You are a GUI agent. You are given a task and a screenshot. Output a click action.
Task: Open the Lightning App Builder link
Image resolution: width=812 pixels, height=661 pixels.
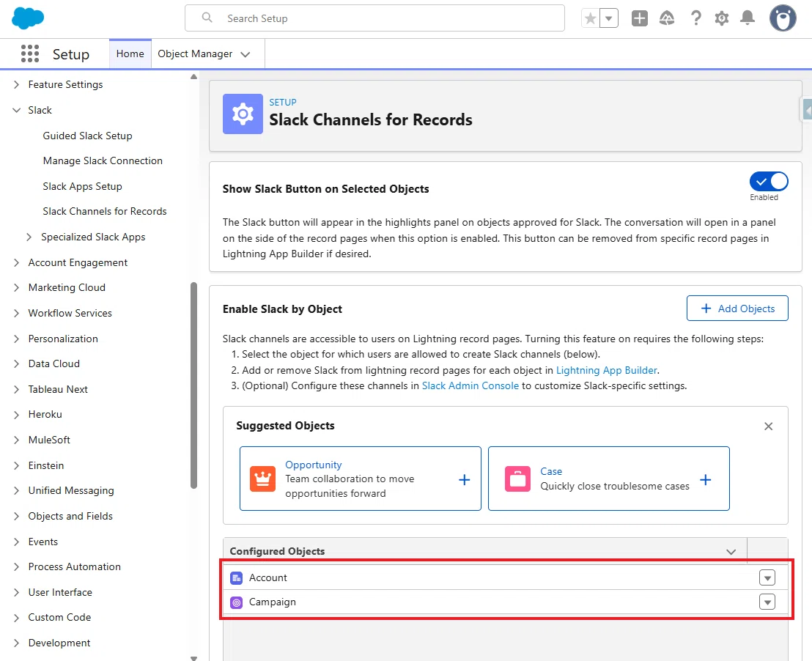(606, 370)
